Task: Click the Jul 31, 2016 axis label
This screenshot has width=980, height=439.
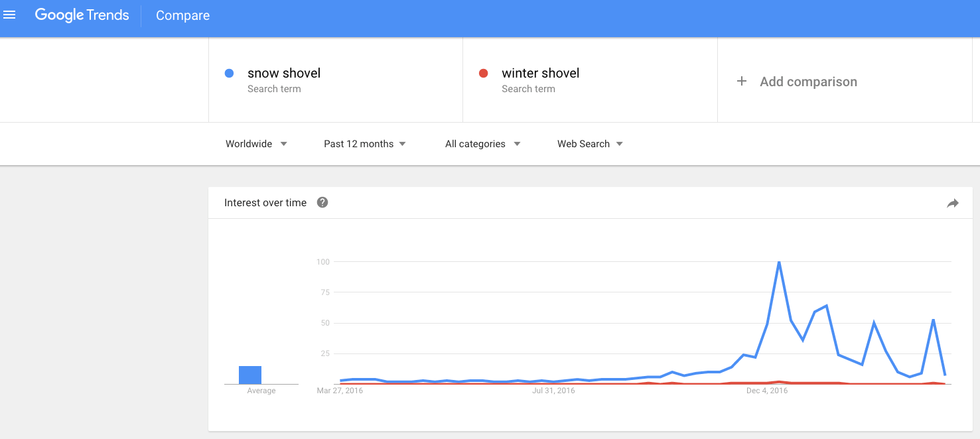Action: pyautogui.click(x=553, y=391)
